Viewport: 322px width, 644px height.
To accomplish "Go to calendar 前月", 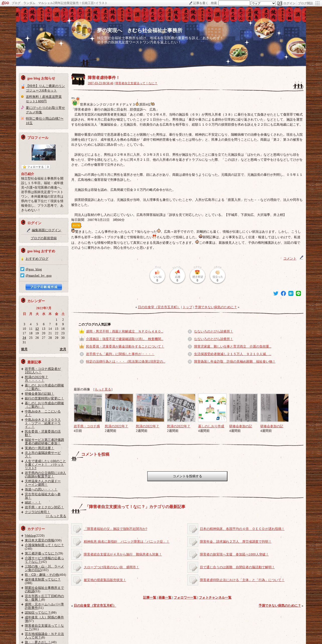I will [x=24, y=349].
